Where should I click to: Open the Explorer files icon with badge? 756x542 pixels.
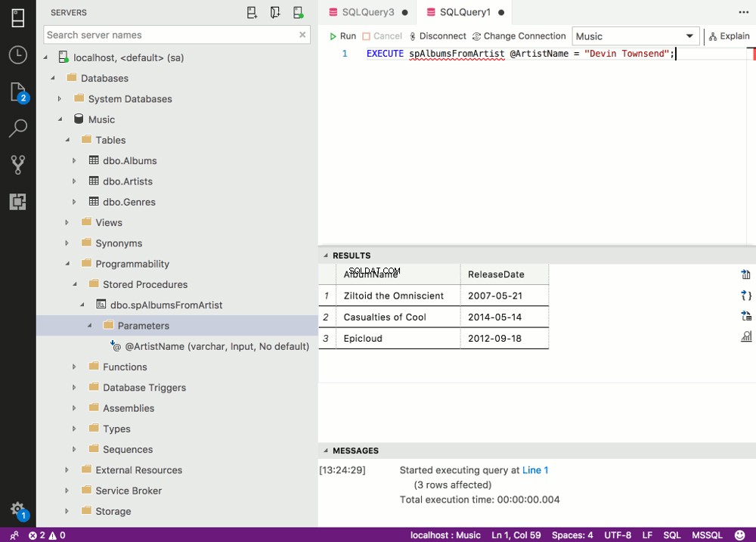point(18,91)
